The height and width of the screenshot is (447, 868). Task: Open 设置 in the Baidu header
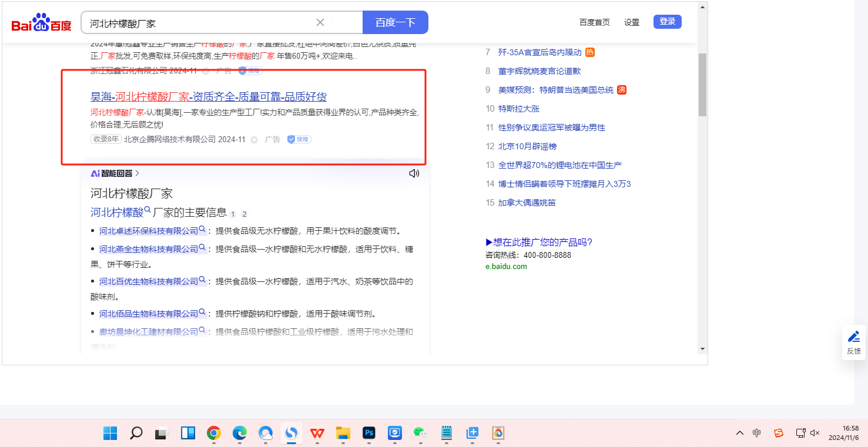[632, 22]
